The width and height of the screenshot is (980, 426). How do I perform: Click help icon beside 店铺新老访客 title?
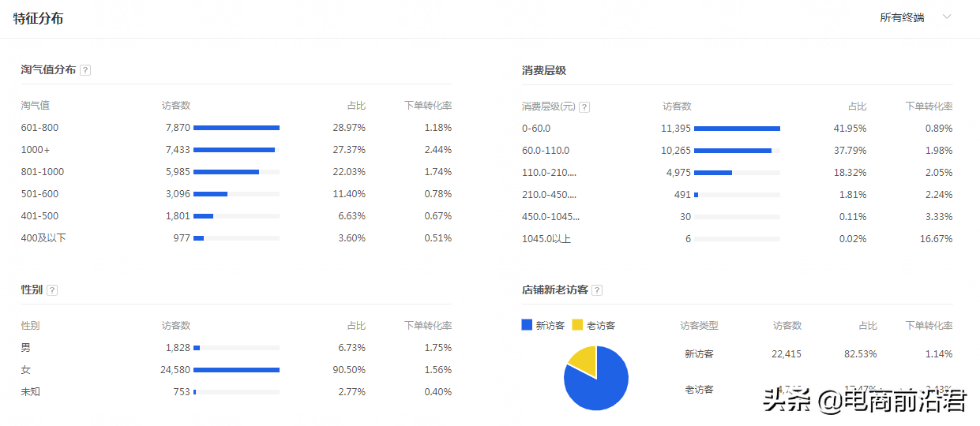[597, 290]
